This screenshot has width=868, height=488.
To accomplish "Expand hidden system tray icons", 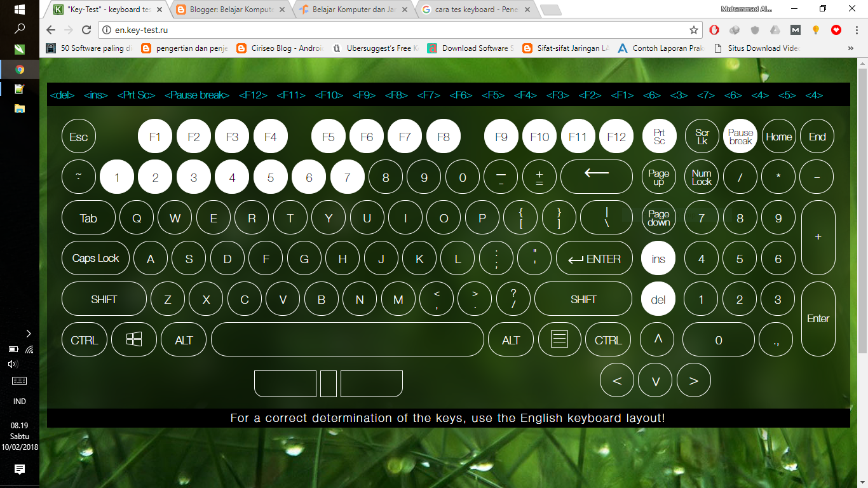I will (29, 333).
